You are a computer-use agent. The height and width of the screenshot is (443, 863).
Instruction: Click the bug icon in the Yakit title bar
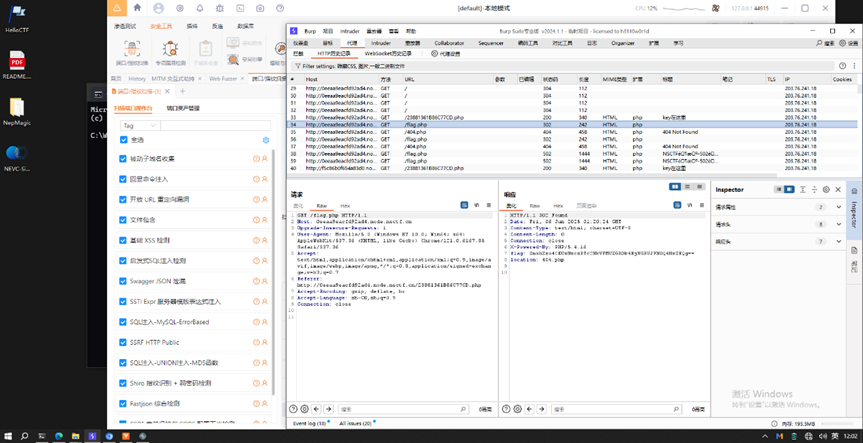220,8
